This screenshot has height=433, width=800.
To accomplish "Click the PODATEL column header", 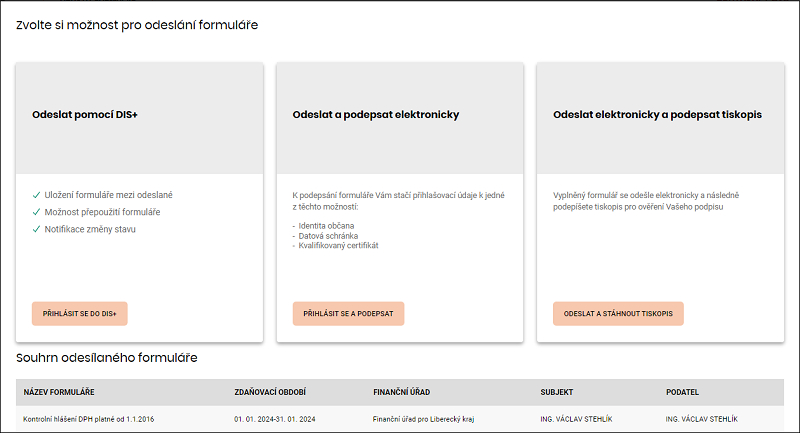I will [682, 392].
